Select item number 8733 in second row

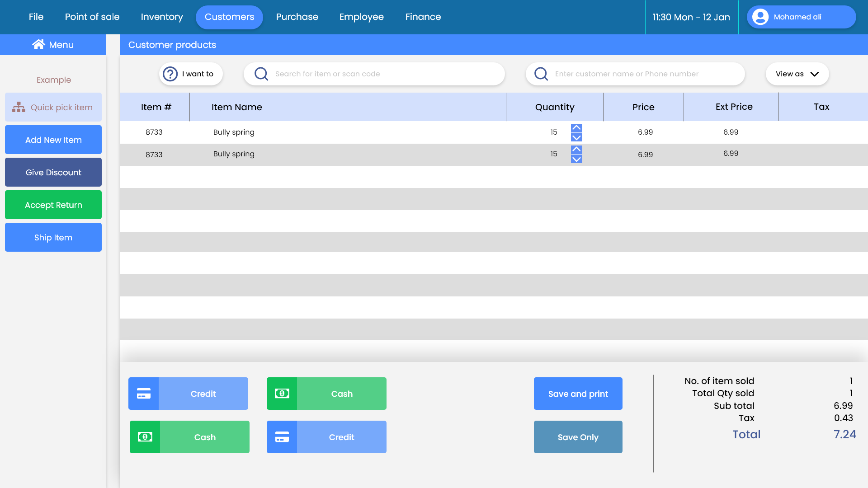pyautogui.click(x=154, y=155)
